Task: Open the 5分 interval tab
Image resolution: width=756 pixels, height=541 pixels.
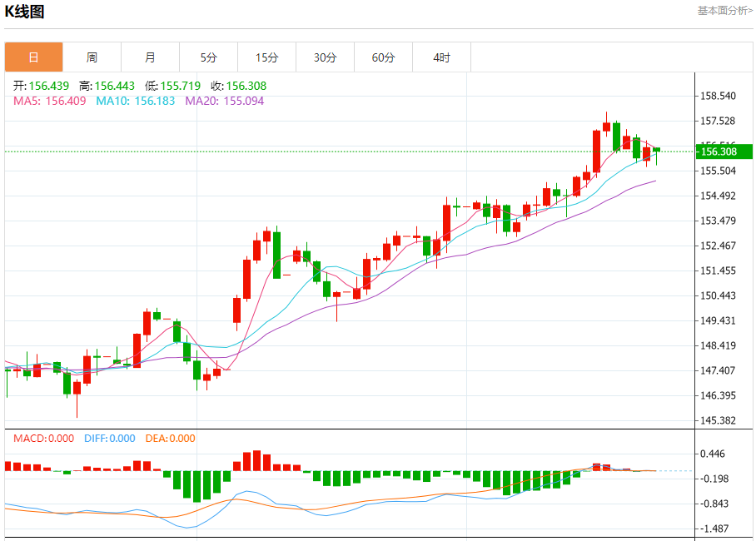Action: (x=208, y=57)
